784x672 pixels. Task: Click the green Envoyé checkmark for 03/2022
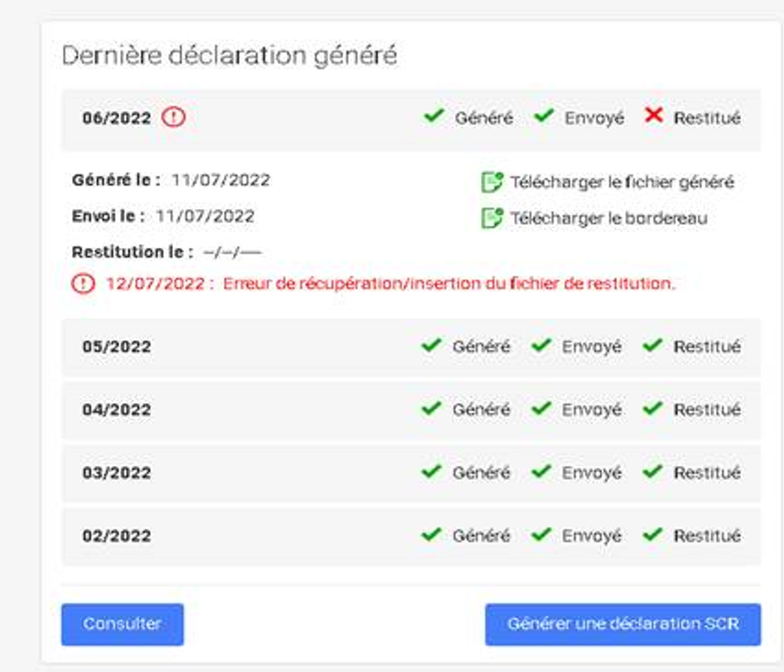click(x=541, y=471)
